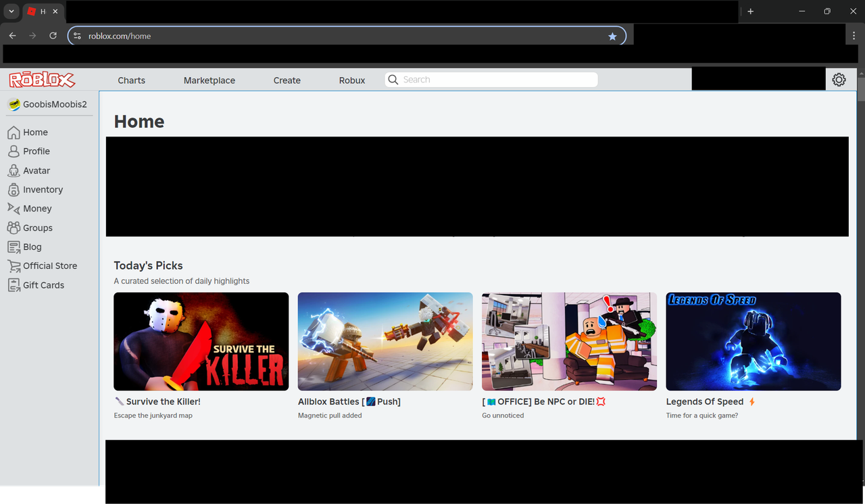865x504 pixels.
Task: Reload the page
Action: (53, 36)
